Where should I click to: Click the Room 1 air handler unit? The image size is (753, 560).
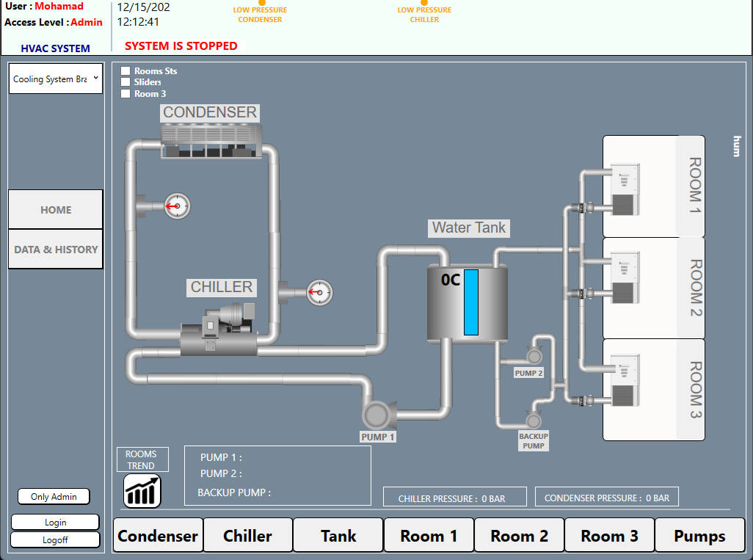(x=625, y=189)
